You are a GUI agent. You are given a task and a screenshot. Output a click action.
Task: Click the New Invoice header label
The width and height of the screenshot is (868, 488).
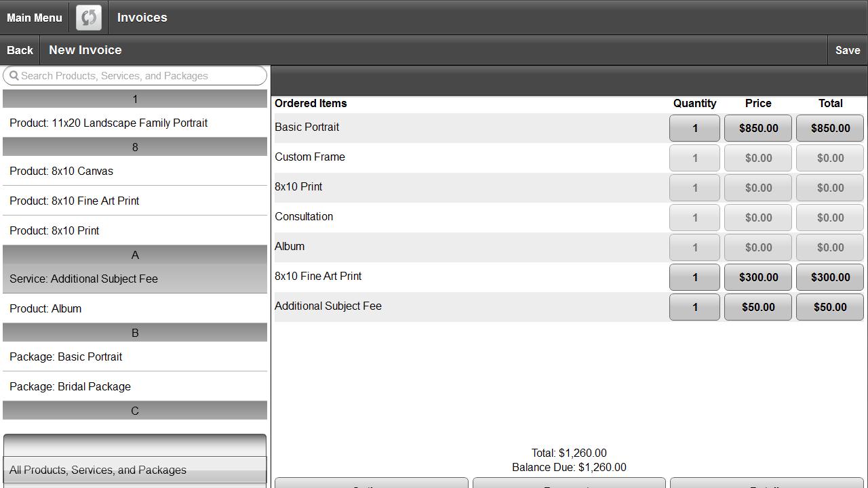coord(85,49)
